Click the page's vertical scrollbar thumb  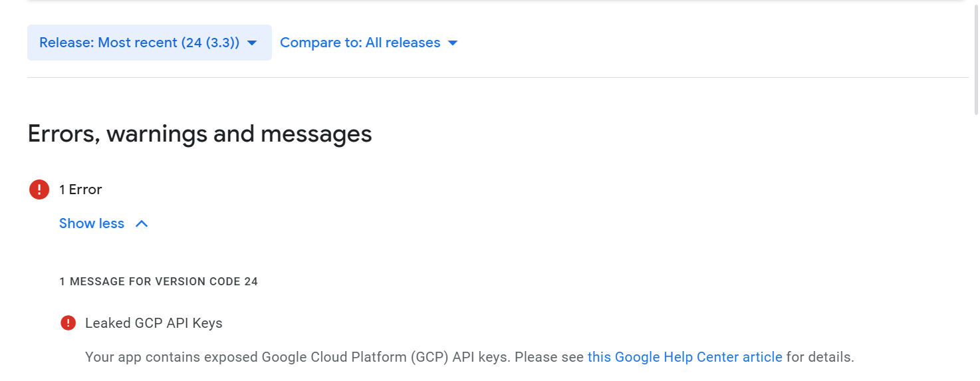975,60
